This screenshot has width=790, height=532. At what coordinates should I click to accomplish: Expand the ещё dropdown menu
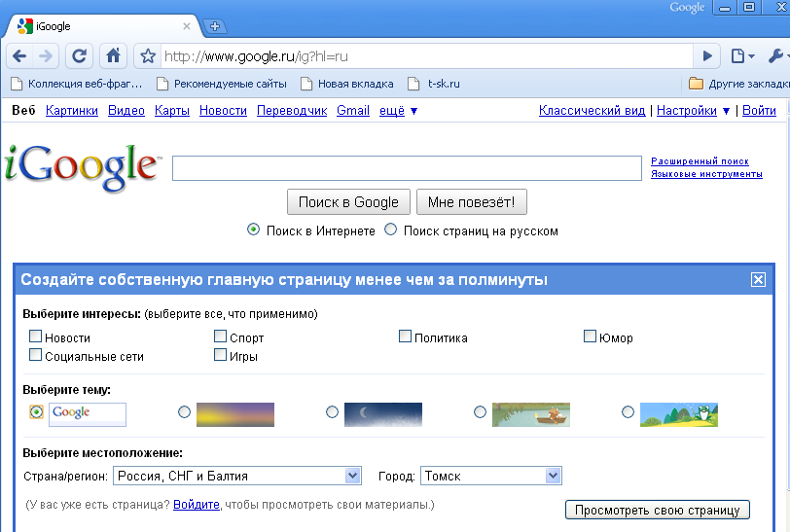tap(398, 110)
